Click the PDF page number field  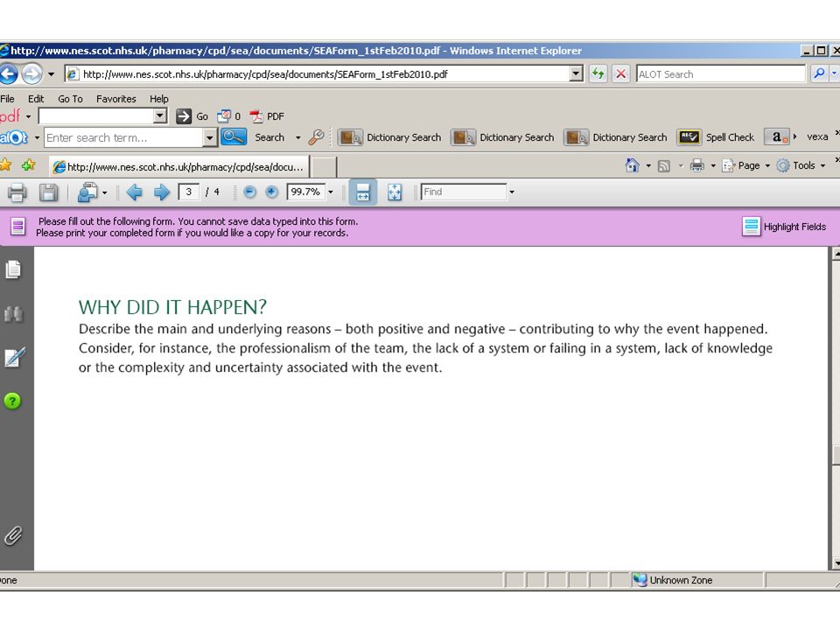(189, 192)
